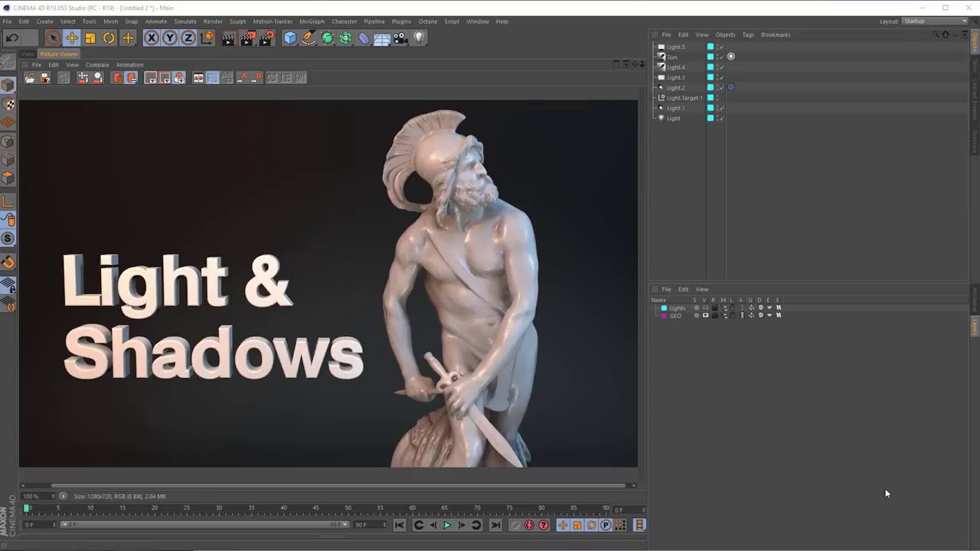This screenshot has width=980, height=551.
Task: Toggle the Z axis lock
Action: (x=188, y=37)
